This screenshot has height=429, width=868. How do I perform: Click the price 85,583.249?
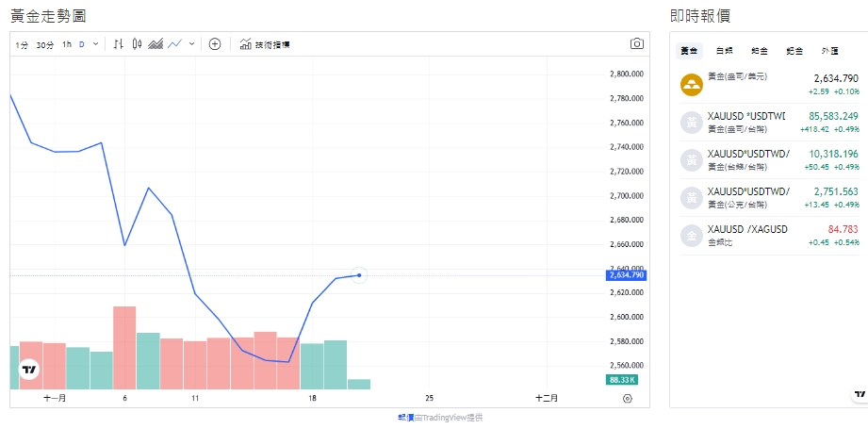pos(833,116)
